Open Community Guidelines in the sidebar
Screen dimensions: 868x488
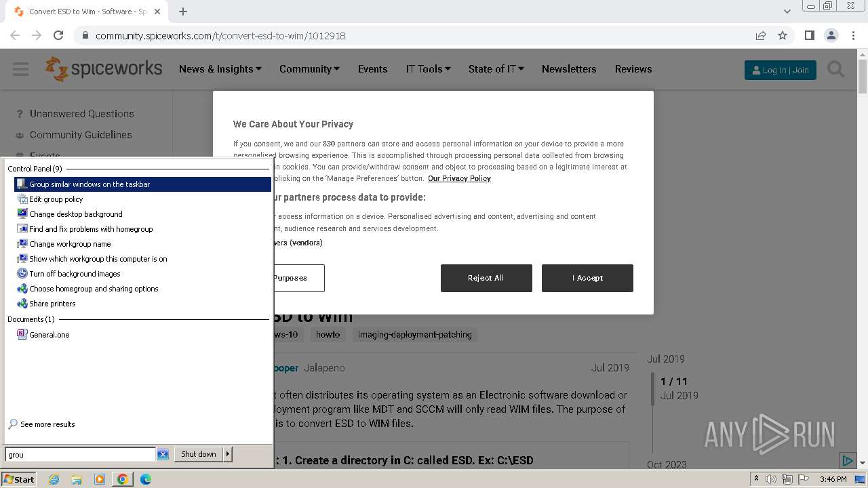tap(81, 135)
